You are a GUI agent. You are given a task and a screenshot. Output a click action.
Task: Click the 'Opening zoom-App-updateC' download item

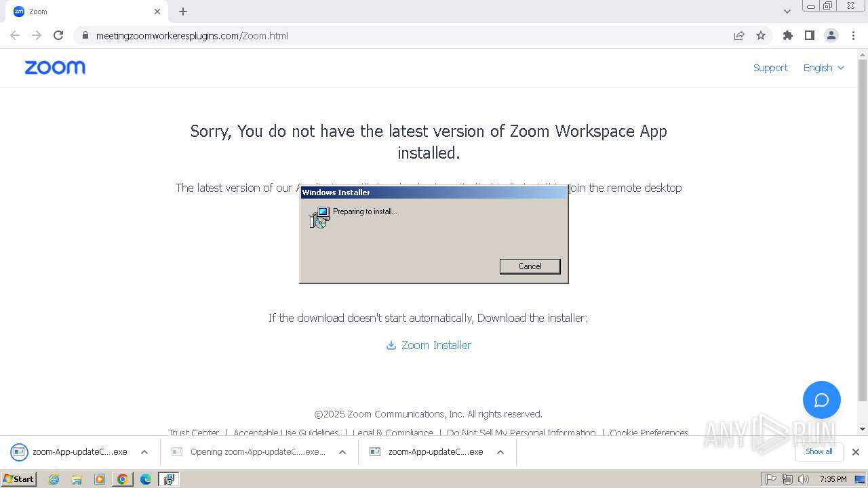pos(250,452)
